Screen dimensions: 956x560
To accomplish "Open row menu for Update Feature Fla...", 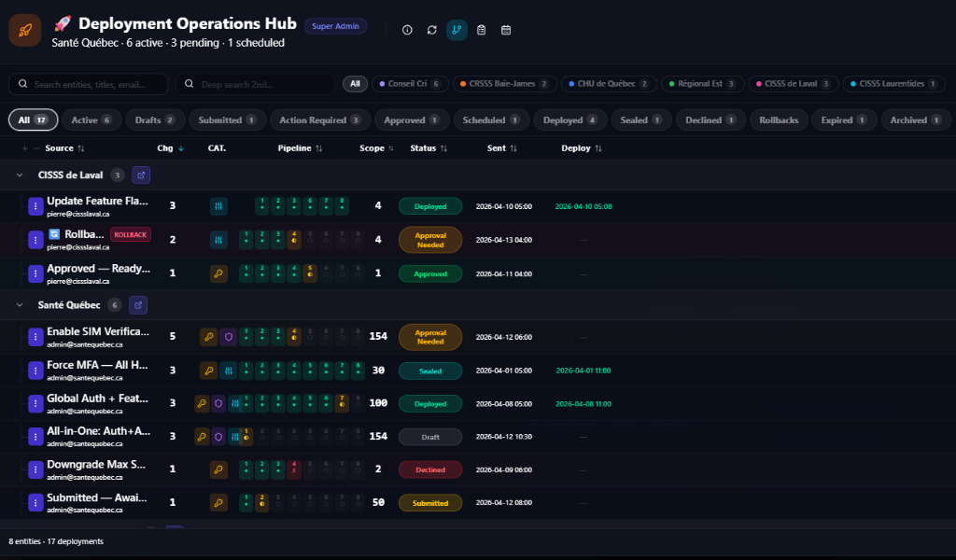I will tap(35, 206).
